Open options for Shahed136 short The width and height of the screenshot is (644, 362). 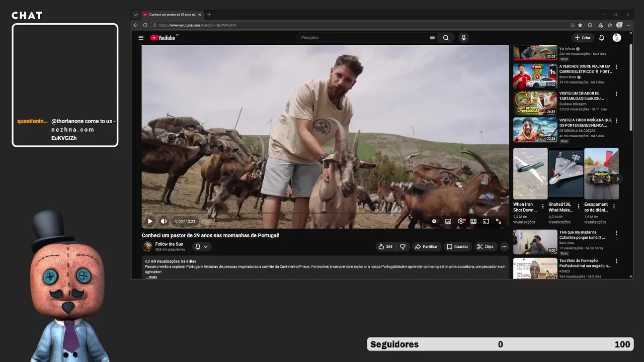click(x=578, y=206)
